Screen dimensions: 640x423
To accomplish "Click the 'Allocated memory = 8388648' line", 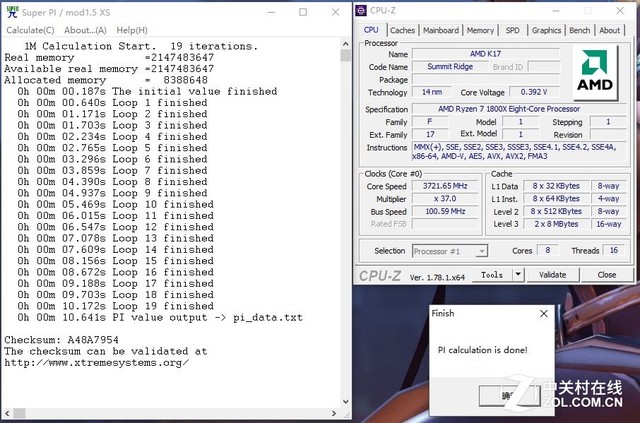I will point(106,80).
